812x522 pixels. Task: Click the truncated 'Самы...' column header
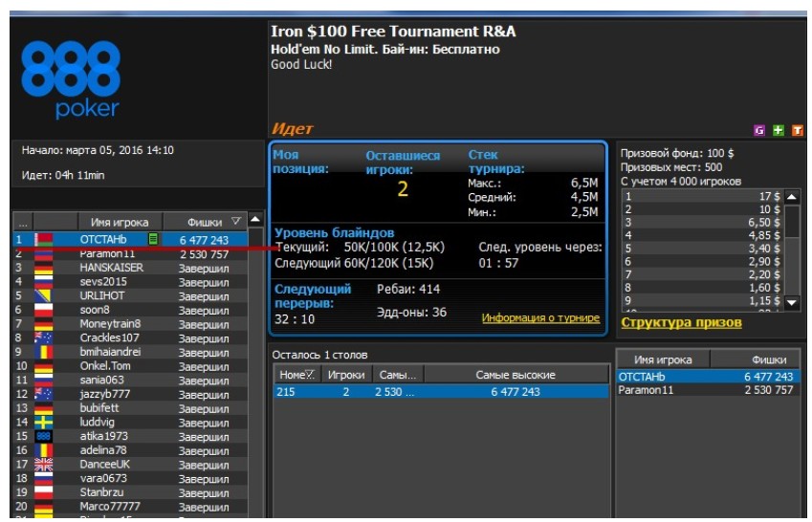(397, 375)
